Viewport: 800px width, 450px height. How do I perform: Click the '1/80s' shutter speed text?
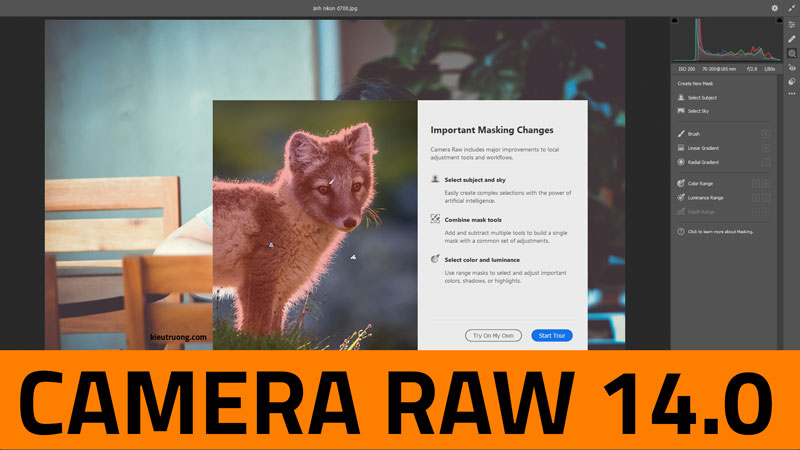coord(769,69)
